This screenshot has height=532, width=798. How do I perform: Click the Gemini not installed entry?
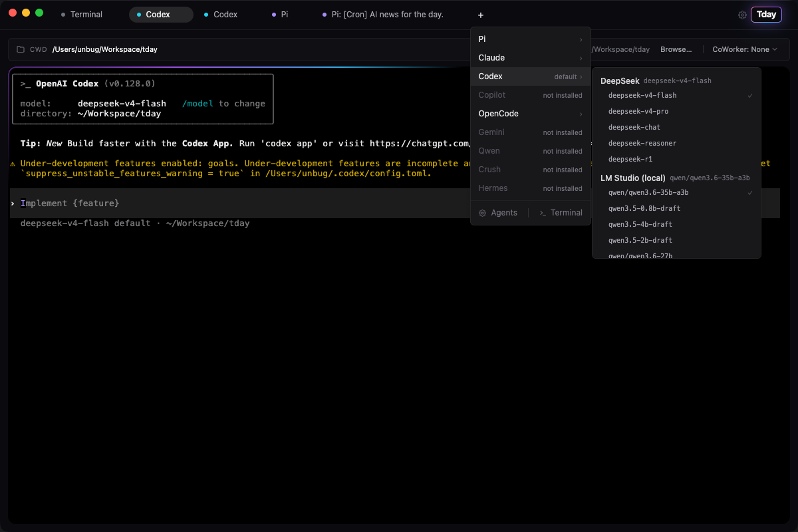[531, 132]
